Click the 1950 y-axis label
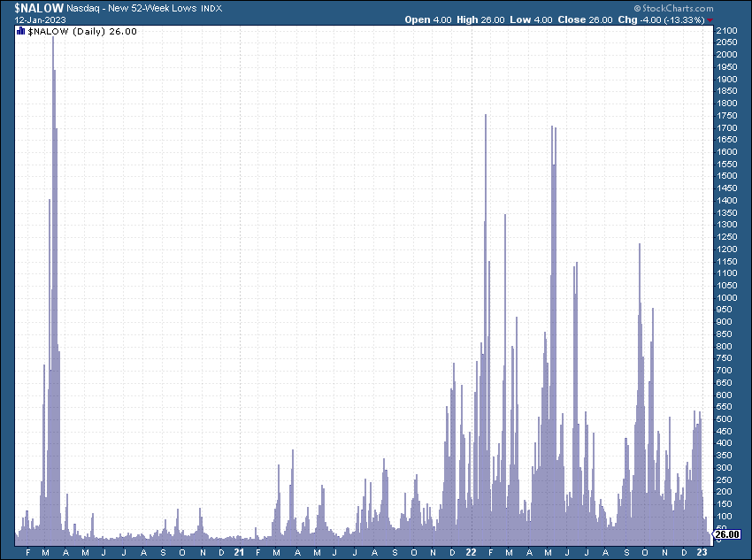The height and width of the screenshot is (560, 752). pos(726,67)
